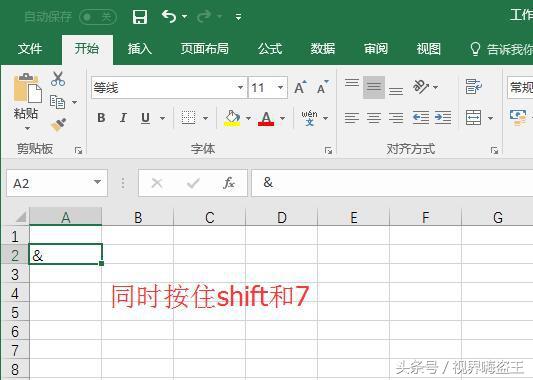Viewport: 533px width, 380px height.
Task: Click the Top Align icon
Action: (352, 83)
